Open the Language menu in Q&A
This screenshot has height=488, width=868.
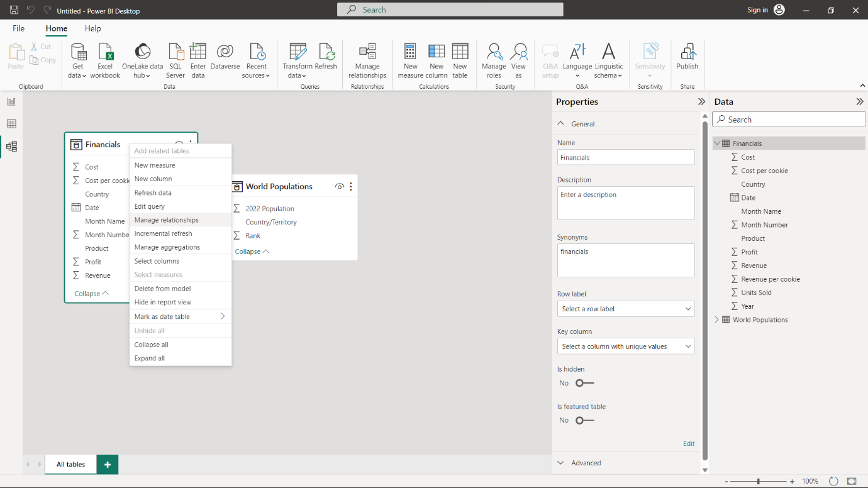(577, 60)
